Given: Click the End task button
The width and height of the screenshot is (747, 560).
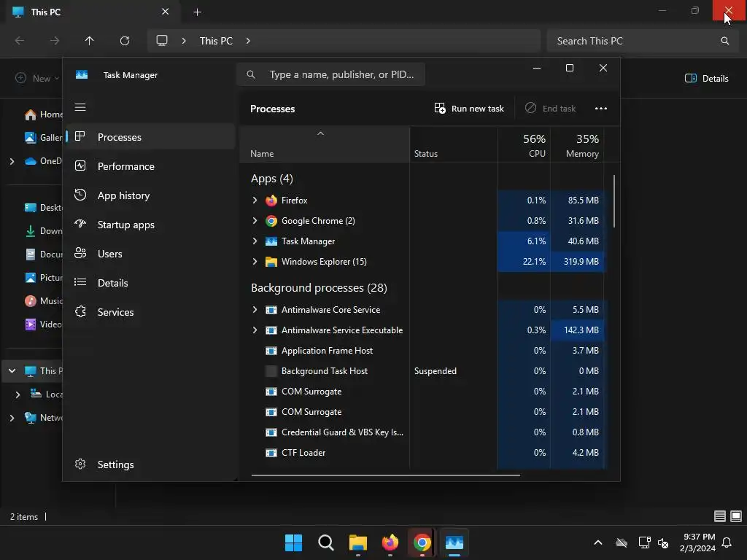Looking at the screenshot, I should (550, 109).
